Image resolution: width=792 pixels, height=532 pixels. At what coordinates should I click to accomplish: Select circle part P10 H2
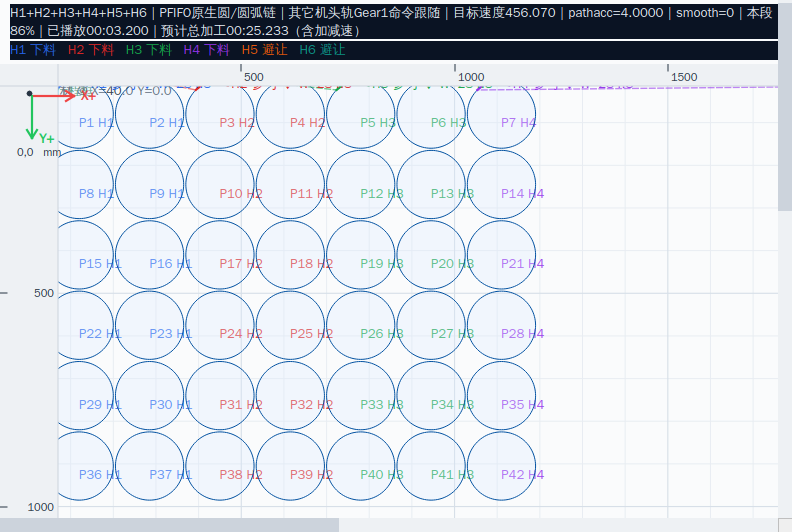point(220,184)
